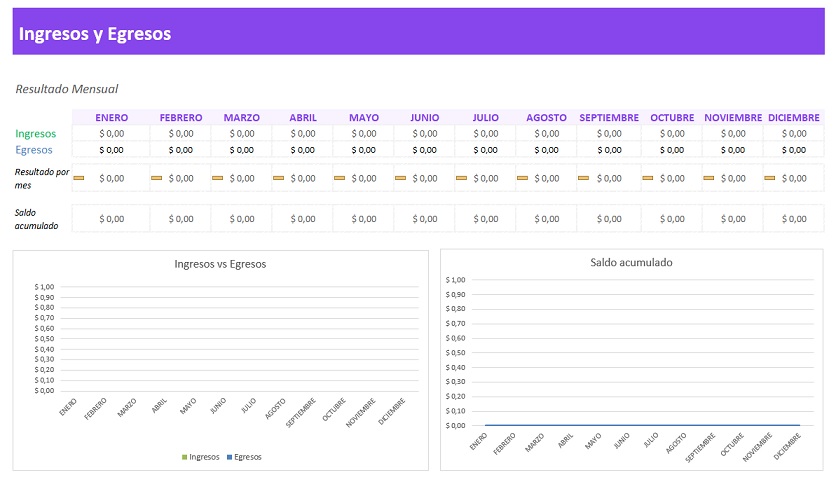The height and width of the screenshot is (482, 836).
Task: Click the Egresos row label
Action: click(x=34, y=150)
